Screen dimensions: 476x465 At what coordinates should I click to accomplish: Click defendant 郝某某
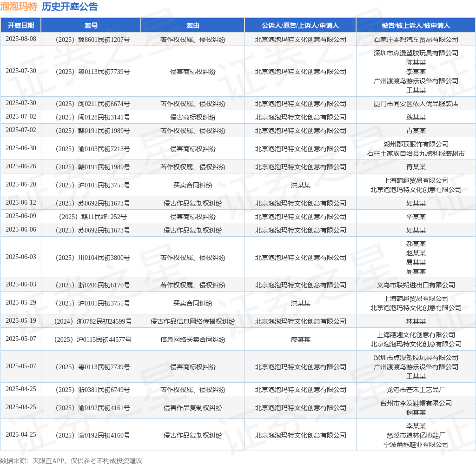(416, 244)
